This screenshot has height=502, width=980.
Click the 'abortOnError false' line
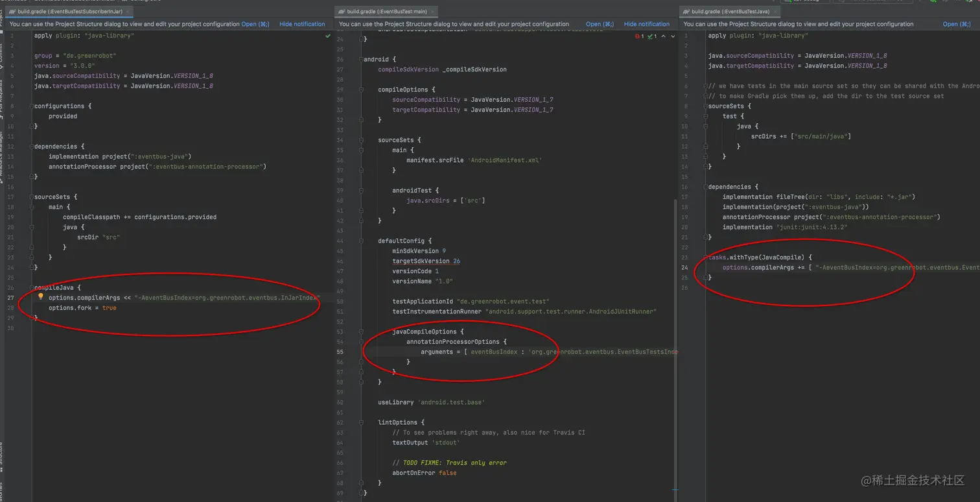424,473
